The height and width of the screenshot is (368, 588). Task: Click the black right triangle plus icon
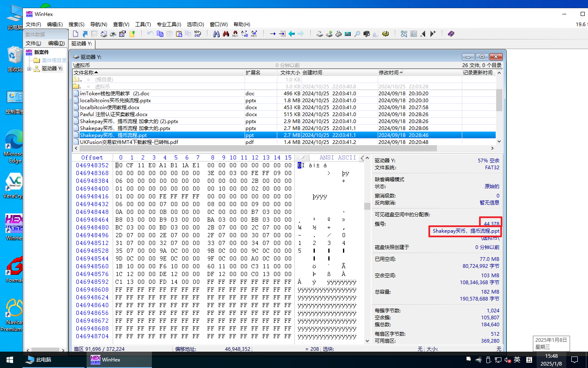click(433, 34)
